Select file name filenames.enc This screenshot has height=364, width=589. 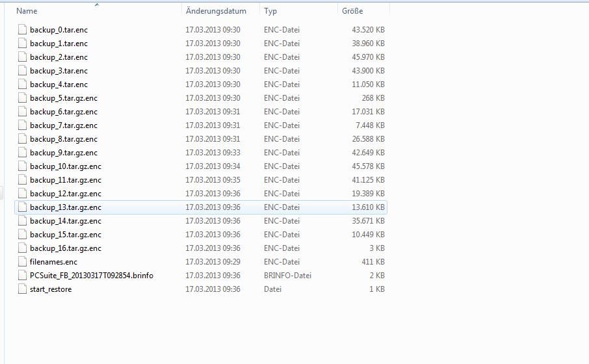coord(53,262)
